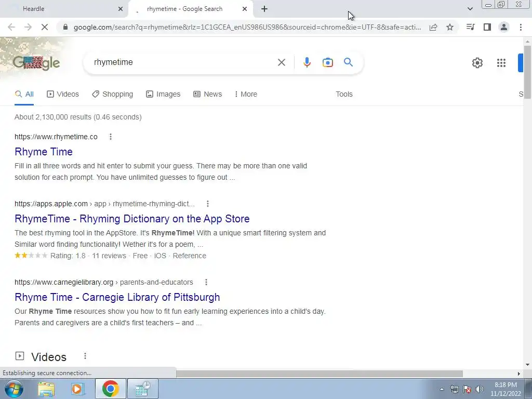Viewport: 532px width, 399px height.
Task: Click the blue magnifier search button
Action: 348,62
